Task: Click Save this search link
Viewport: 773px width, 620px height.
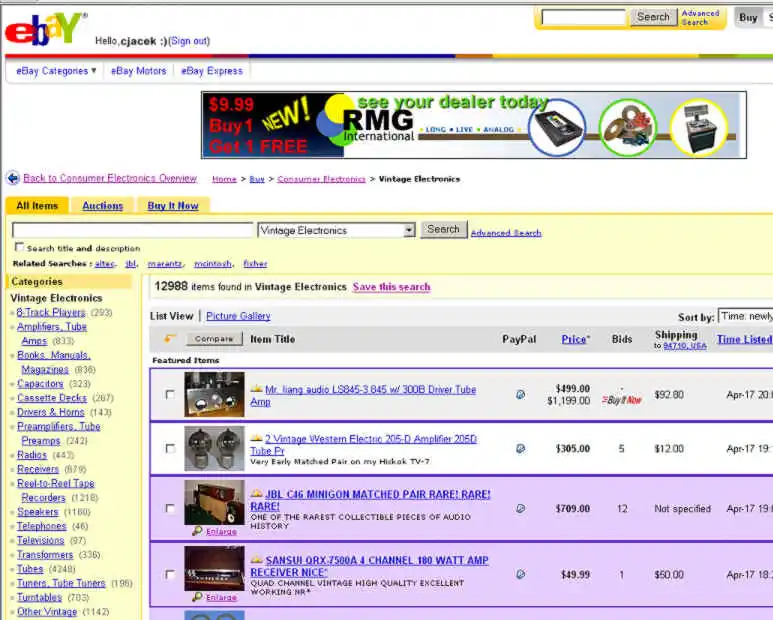Action: (391, 287)
